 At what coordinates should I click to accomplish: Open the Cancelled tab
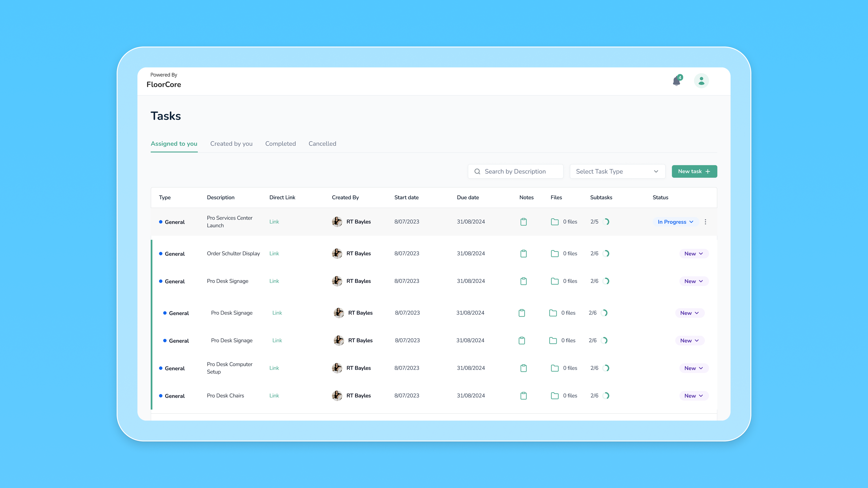322,143
